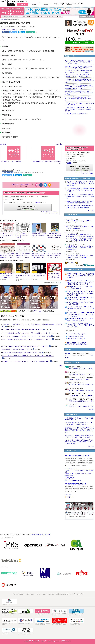The height and width of the screenshot is (644, 95).
Task: Open the sitecore sponsor logo
Action: point(9,585)
